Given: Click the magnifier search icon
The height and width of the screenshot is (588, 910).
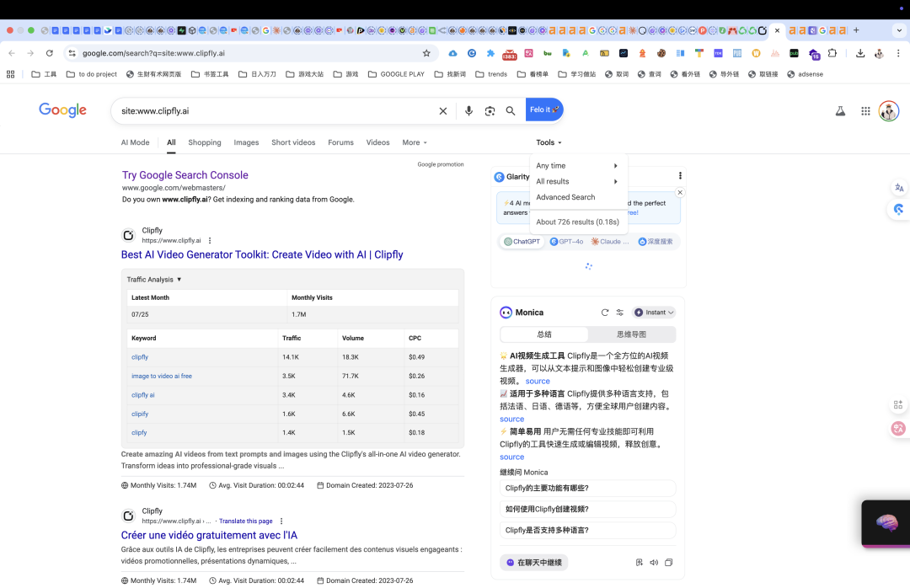Looking at the screenshot, I should click(x=511, y=111).
